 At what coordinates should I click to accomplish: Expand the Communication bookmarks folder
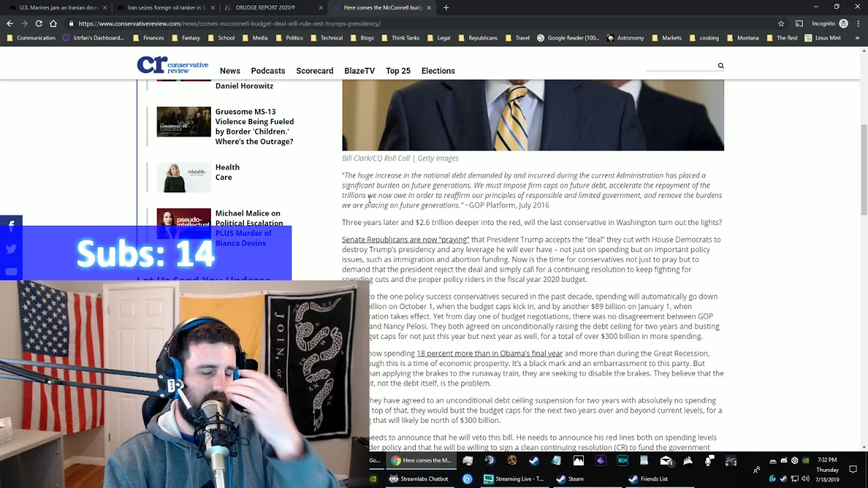(x=31, y=38)
